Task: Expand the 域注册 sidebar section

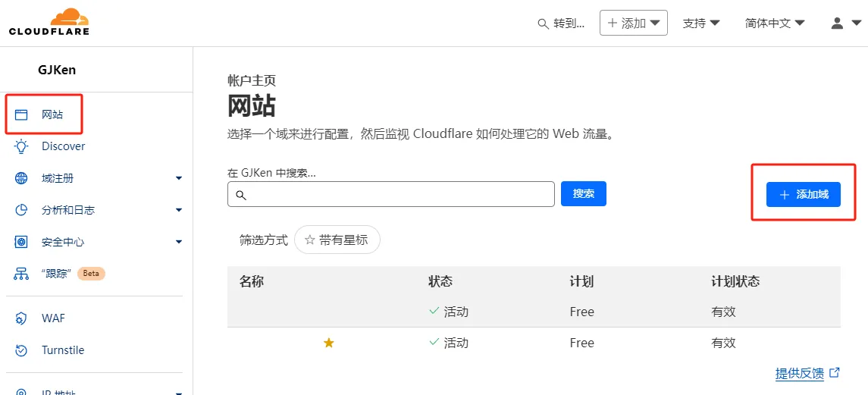Action: click(179, 178)
